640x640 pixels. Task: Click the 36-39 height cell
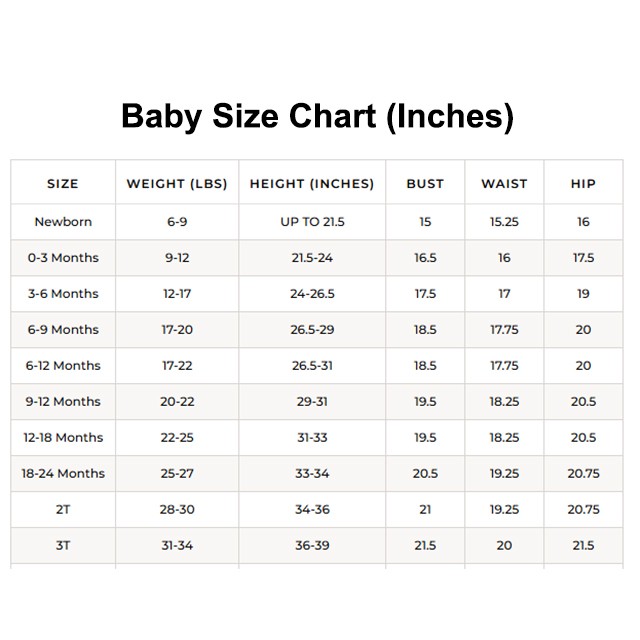point(312,545)
